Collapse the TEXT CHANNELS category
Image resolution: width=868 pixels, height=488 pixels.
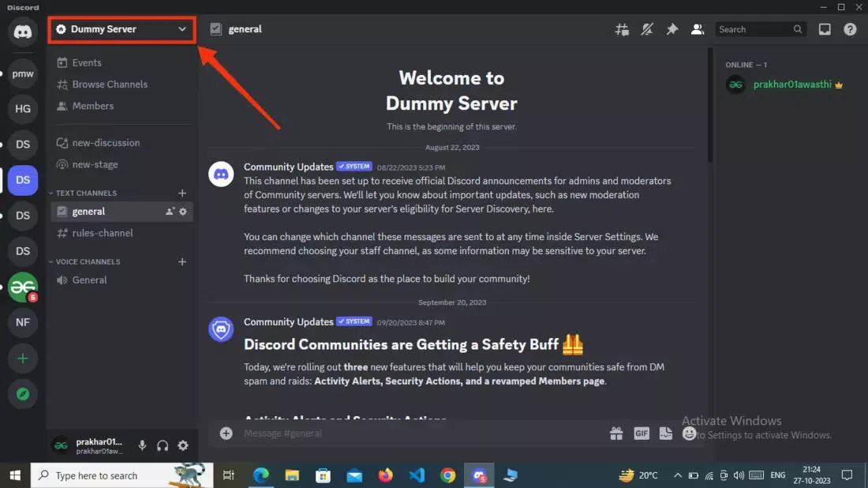[83, 193]
